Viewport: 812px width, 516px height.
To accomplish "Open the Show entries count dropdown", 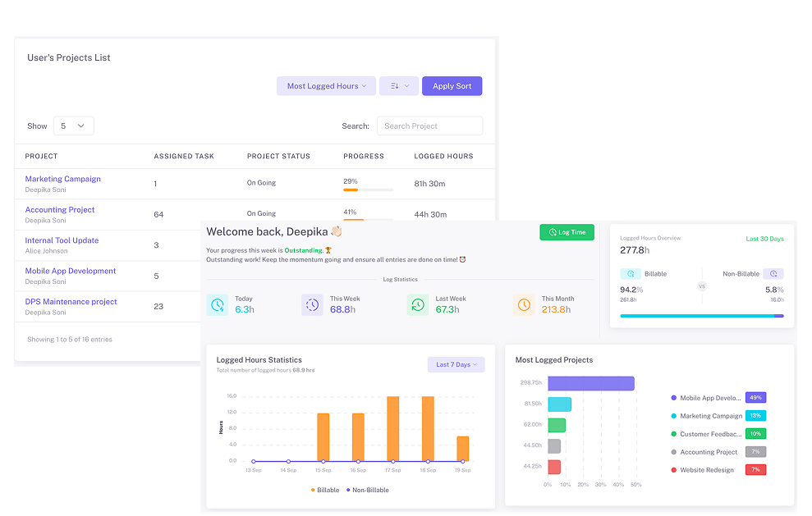I will [x=73, y=126].
